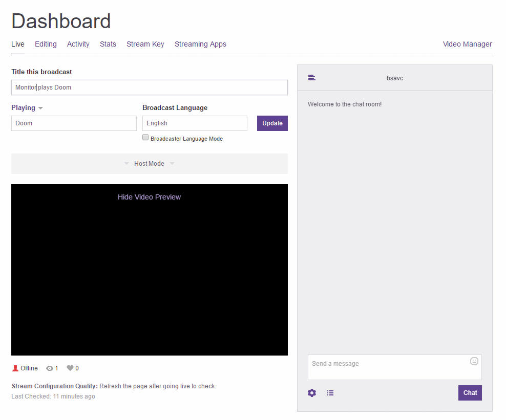Go to the Stream Key tab
This screenshot has height=420, width=506.
[x=145, y=44]
